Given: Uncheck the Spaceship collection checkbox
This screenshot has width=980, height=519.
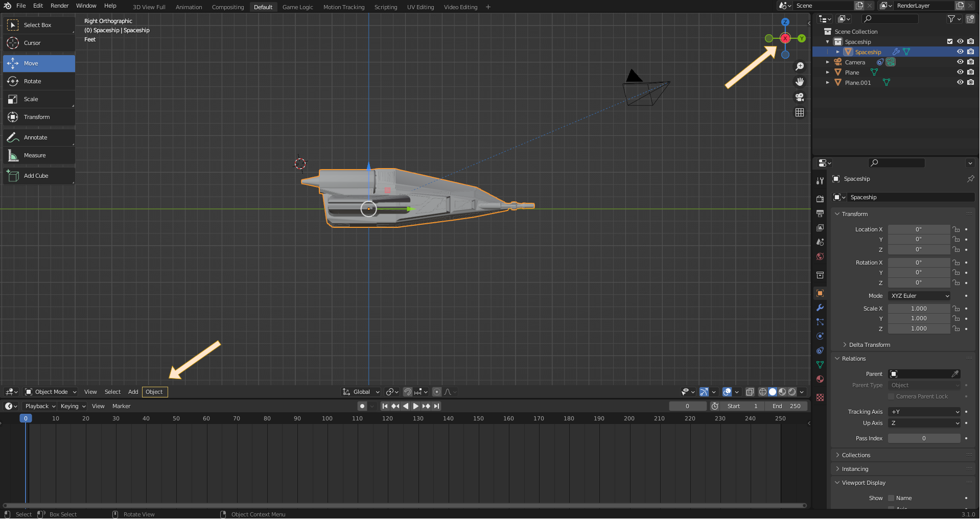Looking at the screenshot, I should click(x=950, y=41).
